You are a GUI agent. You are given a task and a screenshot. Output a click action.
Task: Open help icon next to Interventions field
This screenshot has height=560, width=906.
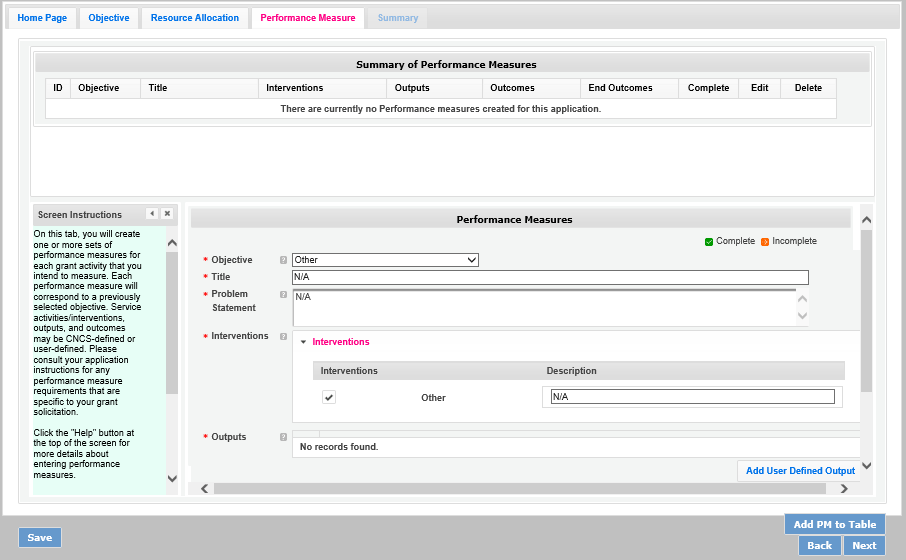pos(283,336)
